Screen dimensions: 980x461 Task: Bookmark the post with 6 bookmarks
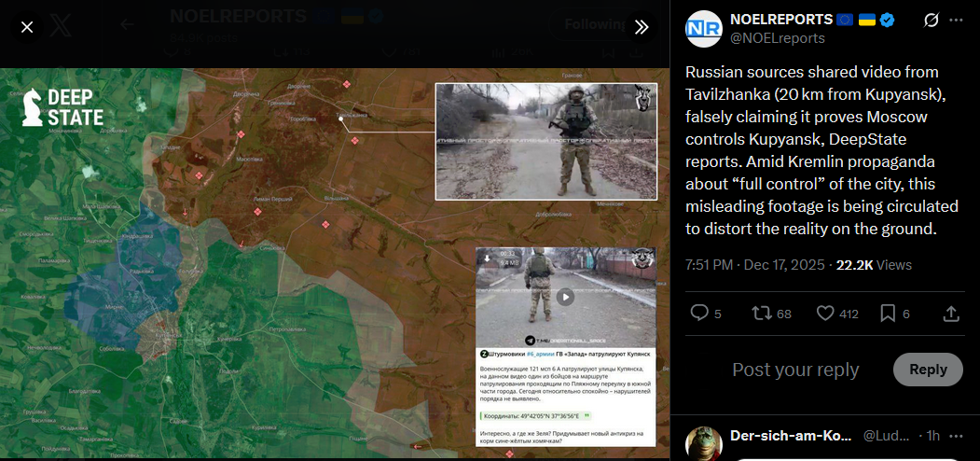(888, 313)
